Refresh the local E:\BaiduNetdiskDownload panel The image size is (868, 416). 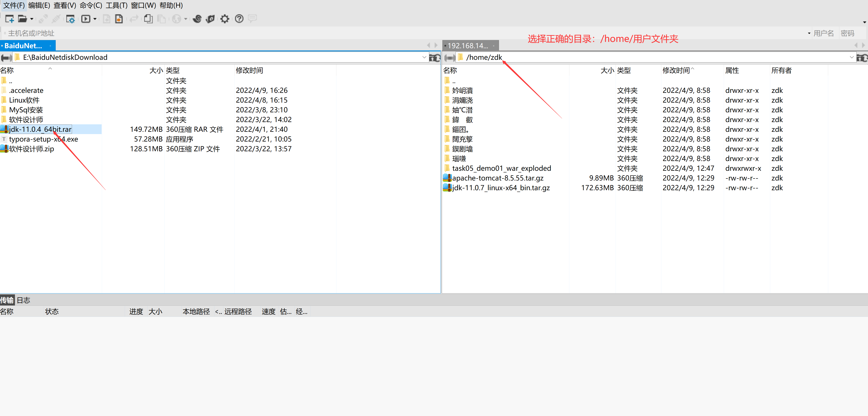[x=435, y=58]
